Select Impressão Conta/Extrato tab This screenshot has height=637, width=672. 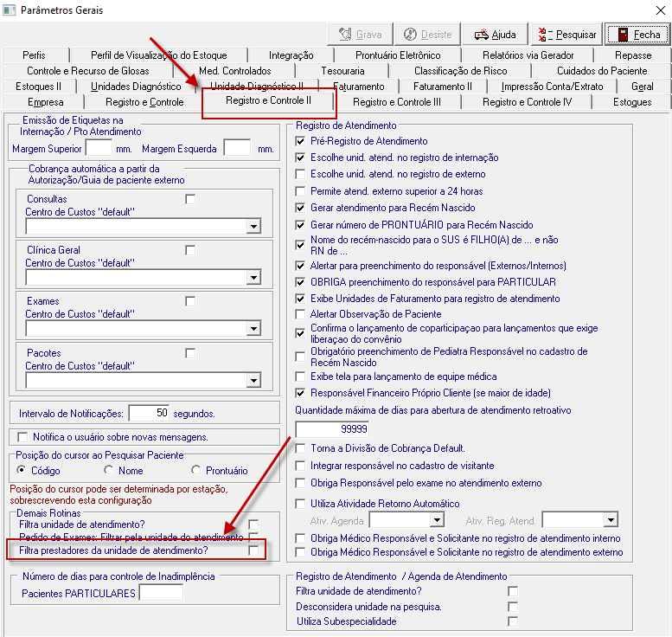(x=552, y=87)
